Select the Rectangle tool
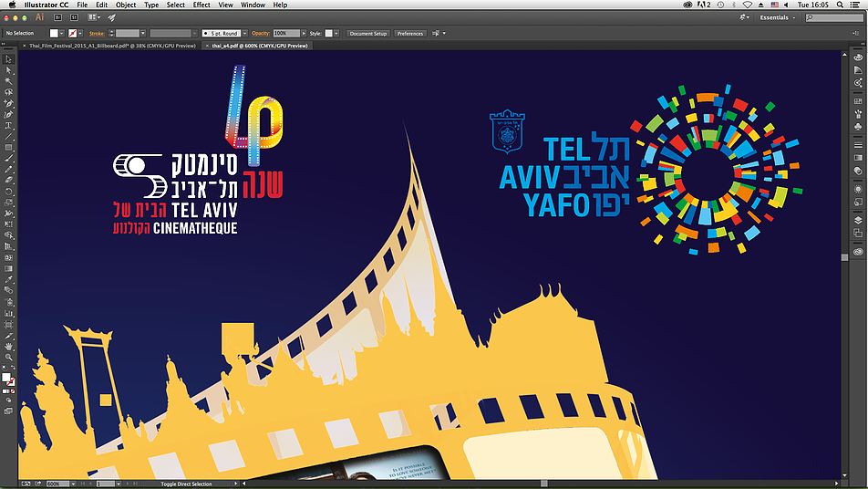This screenshot has height=489, width=868. click(8, 147)
